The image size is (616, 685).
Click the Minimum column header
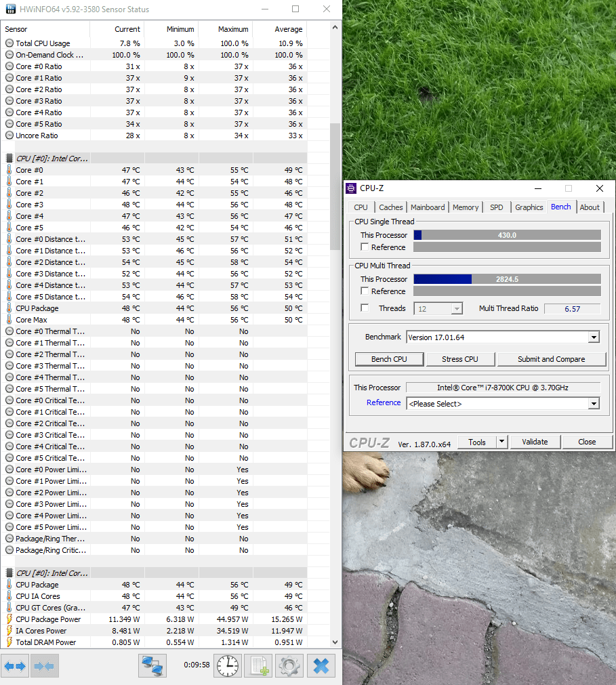(x=171, y=29)
